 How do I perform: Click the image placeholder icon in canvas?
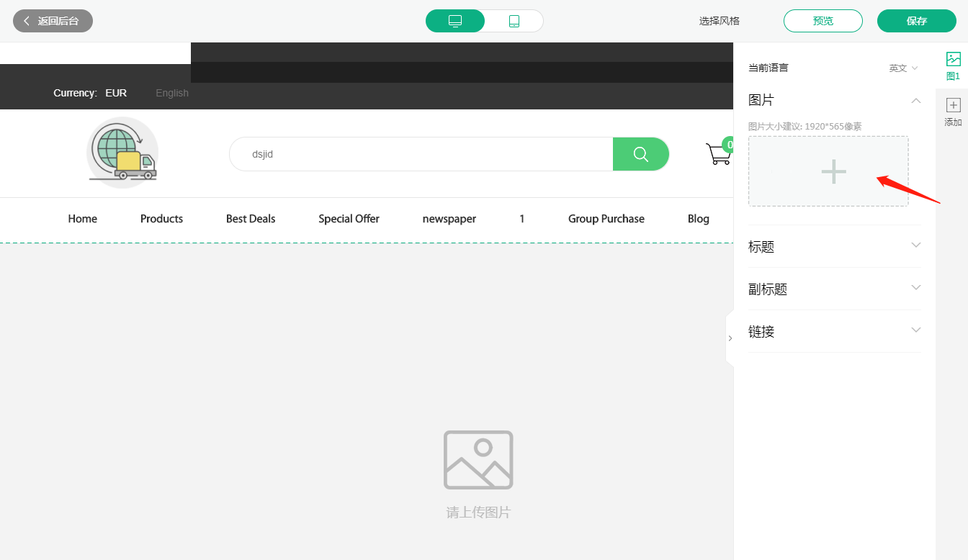tap(478, 460)
